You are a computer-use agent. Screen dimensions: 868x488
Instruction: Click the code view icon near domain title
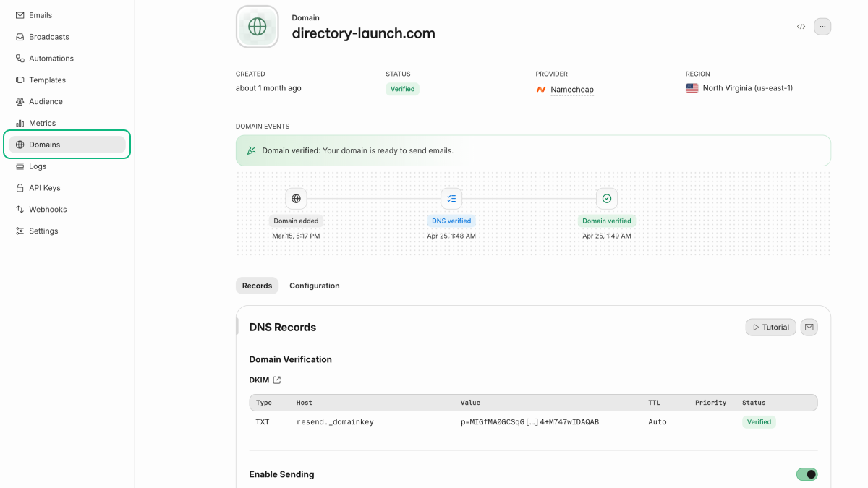(x=801, y=27)
